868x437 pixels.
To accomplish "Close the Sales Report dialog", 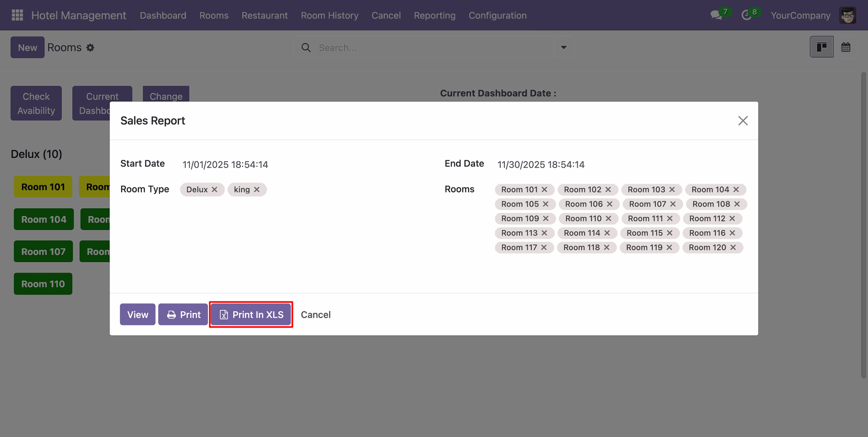I will [x=743, y=121].
